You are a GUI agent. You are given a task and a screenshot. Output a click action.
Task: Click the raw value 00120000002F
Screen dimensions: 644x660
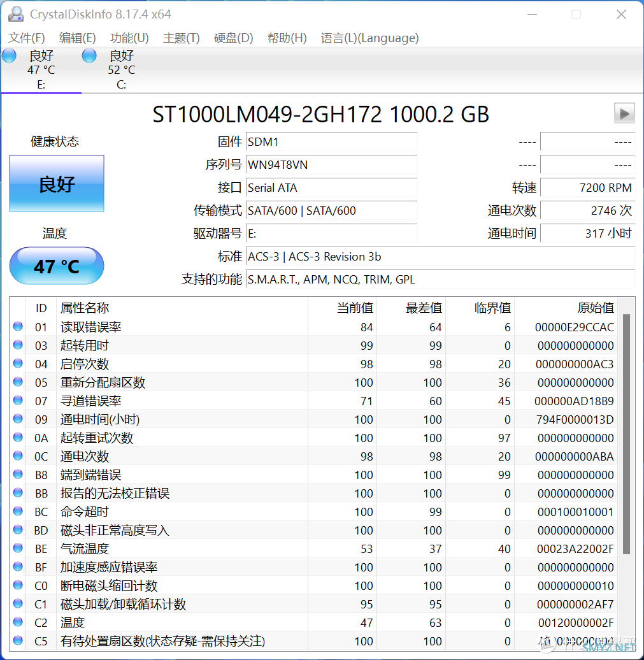click(576, 622)
